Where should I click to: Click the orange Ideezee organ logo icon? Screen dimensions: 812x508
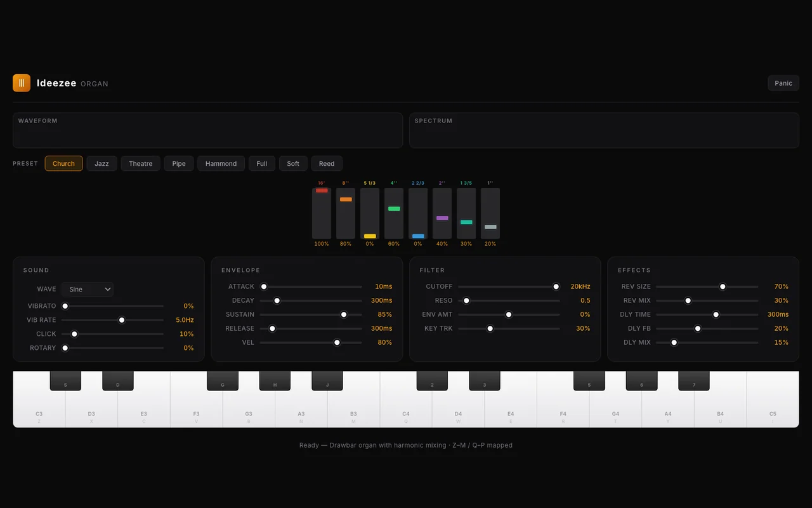pos(22,83)
